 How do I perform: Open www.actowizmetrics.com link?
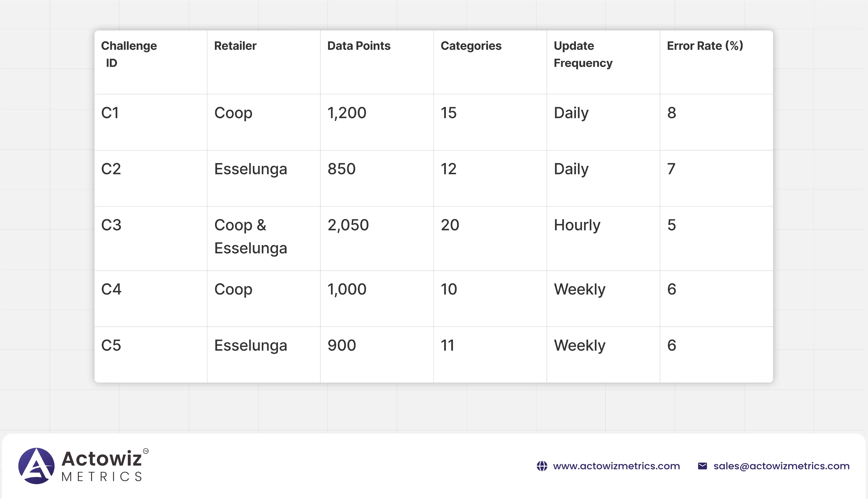tap(616, 466)
